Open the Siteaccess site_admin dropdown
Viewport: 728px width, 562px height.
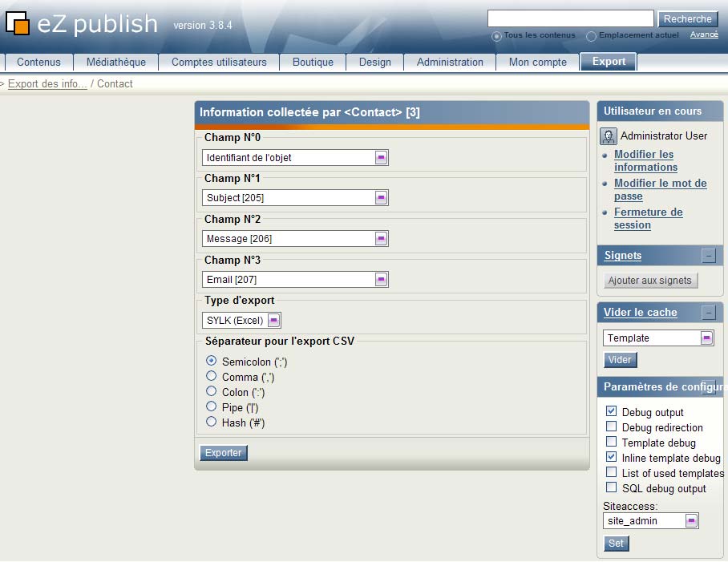pyautogui.click(x=690, y=520)
